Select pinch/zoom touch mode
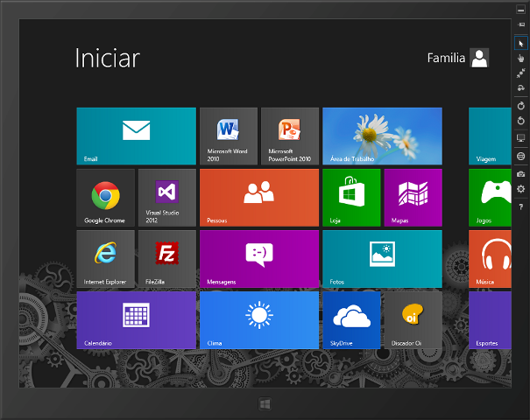This screenshot has height=420, width=530. click(521, 73)
